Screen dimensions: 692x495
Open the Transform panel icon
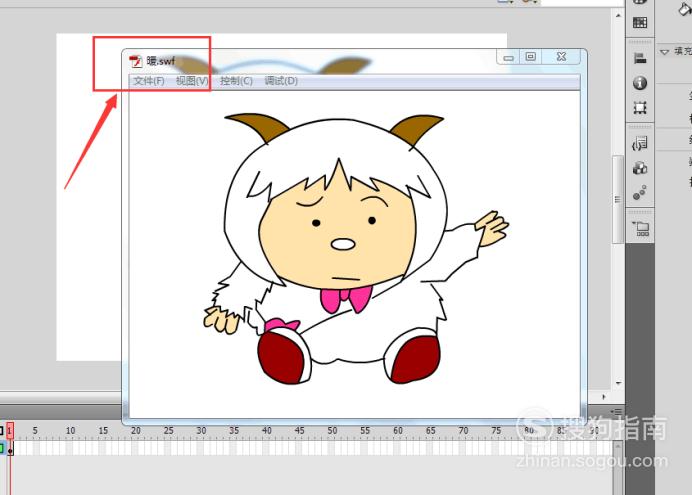pyautogui.click(x=640, y=108)
